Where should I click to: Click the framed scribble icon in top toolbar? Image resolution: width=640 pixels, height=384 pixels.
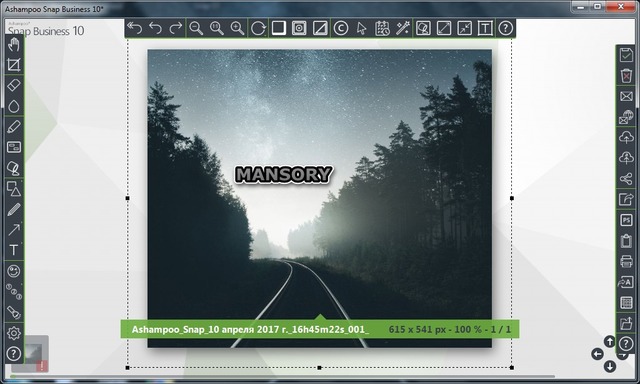(x=423, y=28)
